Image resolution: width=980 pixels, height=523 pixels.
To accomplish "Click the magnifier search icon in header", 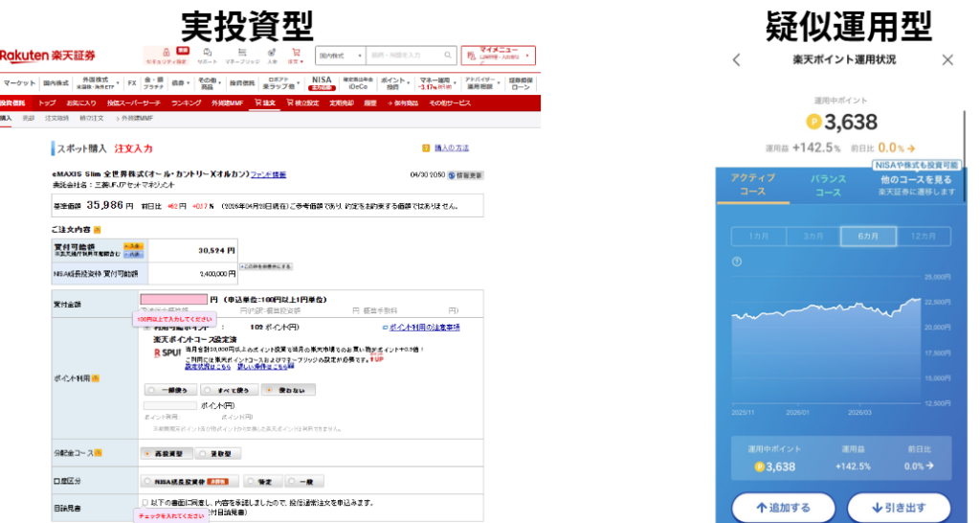I will point(448,55).
